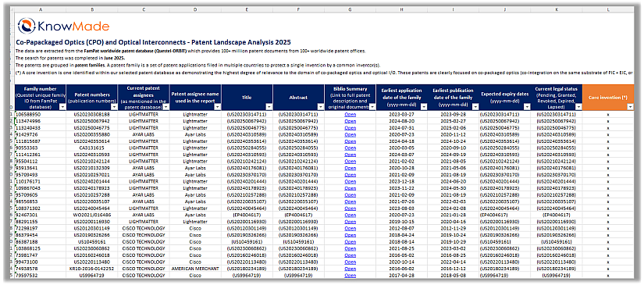Viewport: 644px width, 285px height.
Task: Click the Open link in the US9964719 row
Action: (x=350, y=275)
